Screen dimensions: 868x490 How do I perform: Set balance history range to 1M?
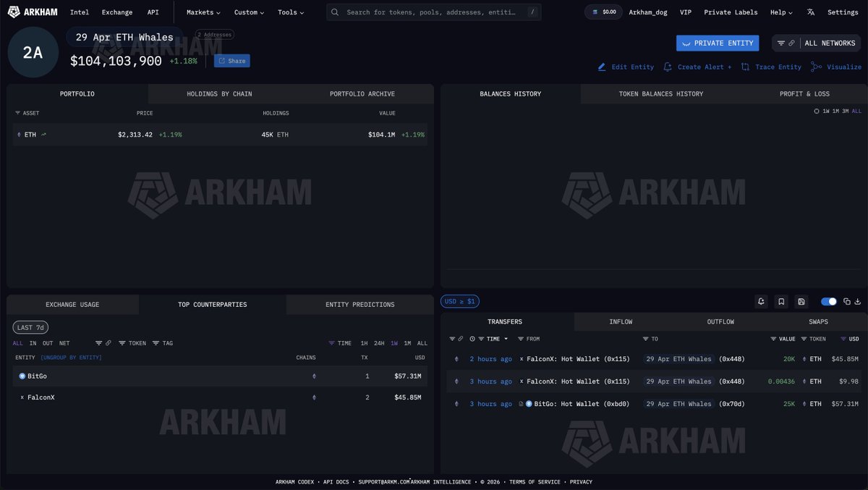pos(835,111)
